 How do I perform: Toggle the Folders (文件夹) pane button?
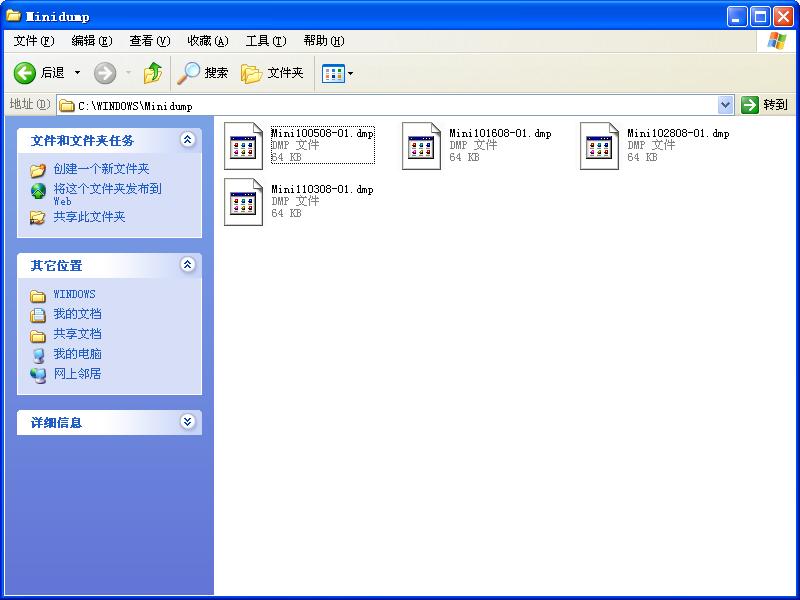[x=272, y=73]
